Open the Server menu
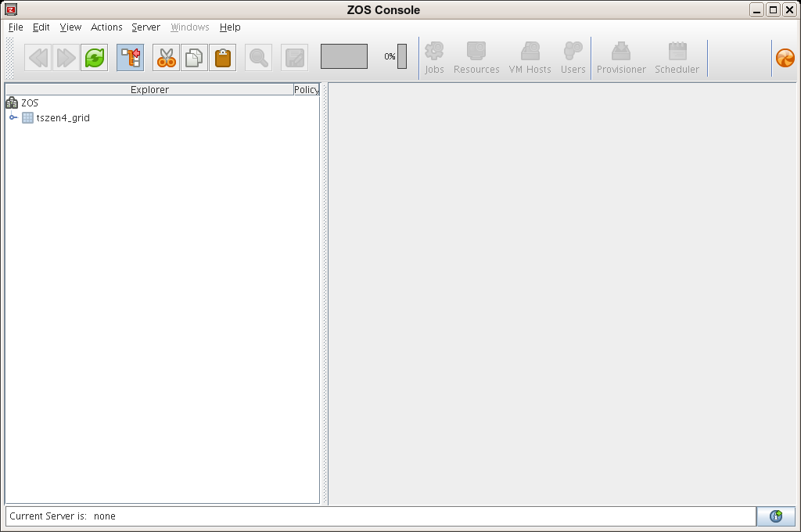Screen dimensions: 801x532 pos(145,27)
